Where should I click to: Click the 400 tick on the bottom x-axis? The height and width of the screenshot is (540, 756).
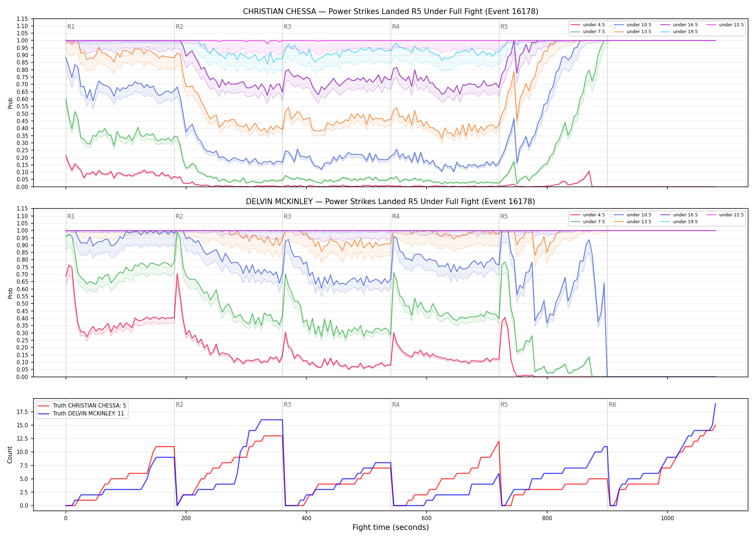[306, 518]
